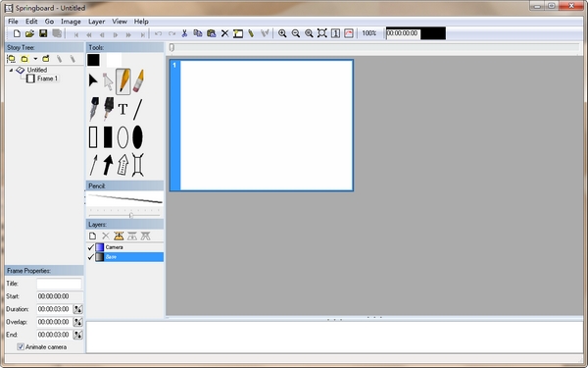Click the Delete X toolbar icon
Viewport: 588px width, 368px height.
[x=224, y=33]
